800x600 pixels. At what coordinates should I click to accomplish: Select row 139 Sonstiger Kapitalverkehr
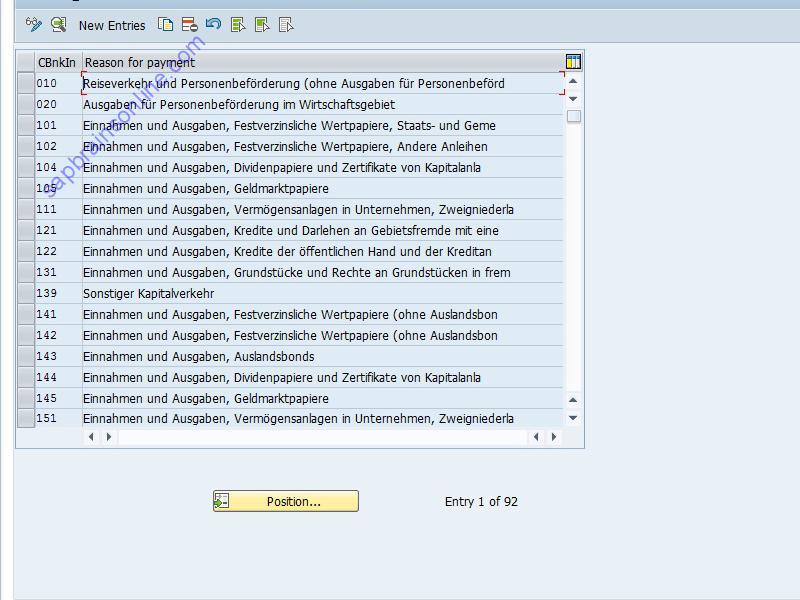click(x=25, y=293)
